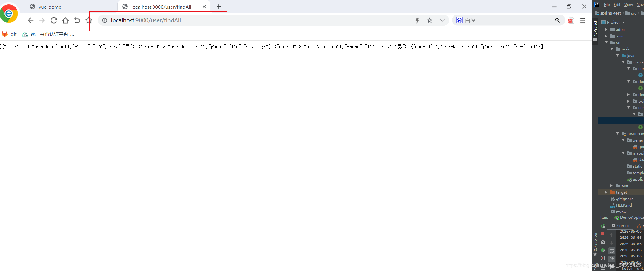Open the PDF extension icon
Screen dimensions: 644x271
pos(571,20)
